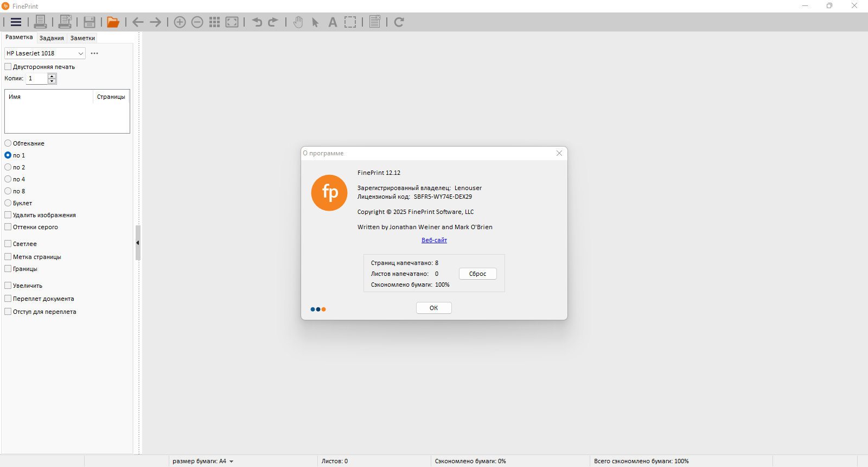Viewport: 868px width, 467px height.
Task: Click the zoom in plus icon
Action: click(x=180, y=22)
